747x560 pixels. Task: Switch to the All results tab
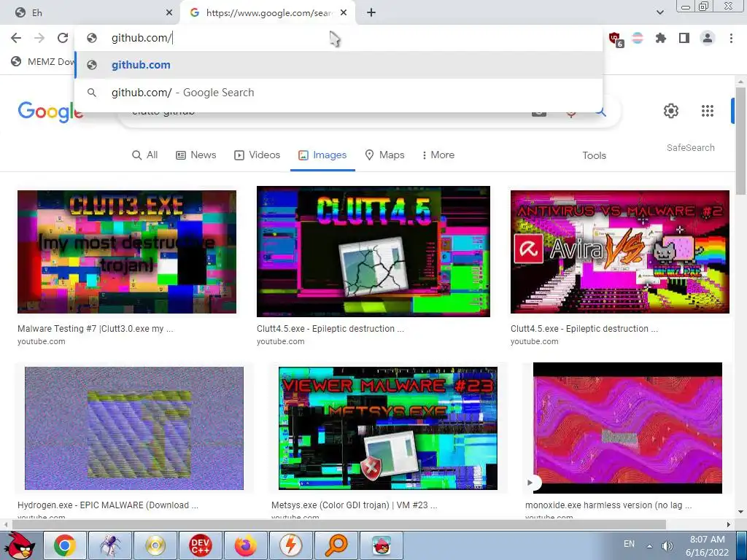[145, 155]
